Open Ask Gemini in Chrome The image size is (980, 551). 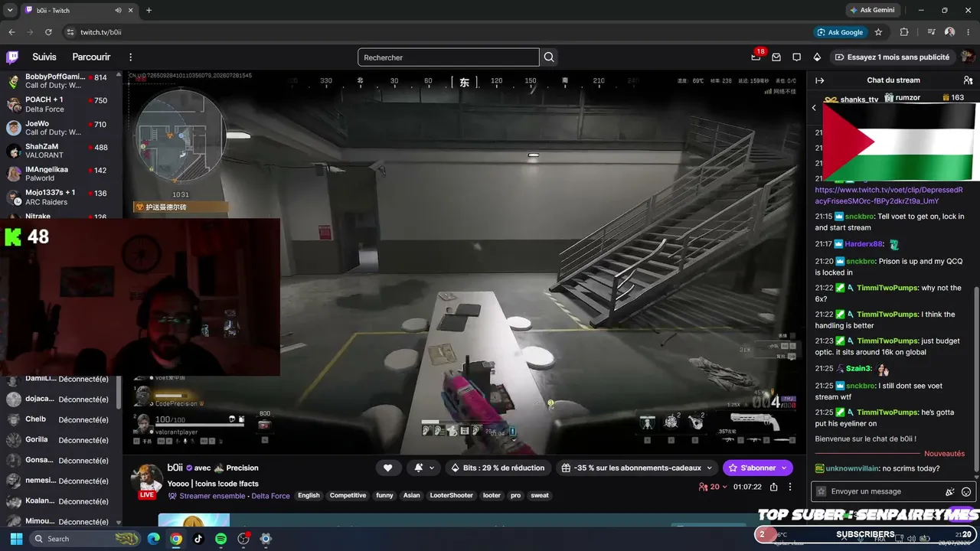tap(874, 11)
